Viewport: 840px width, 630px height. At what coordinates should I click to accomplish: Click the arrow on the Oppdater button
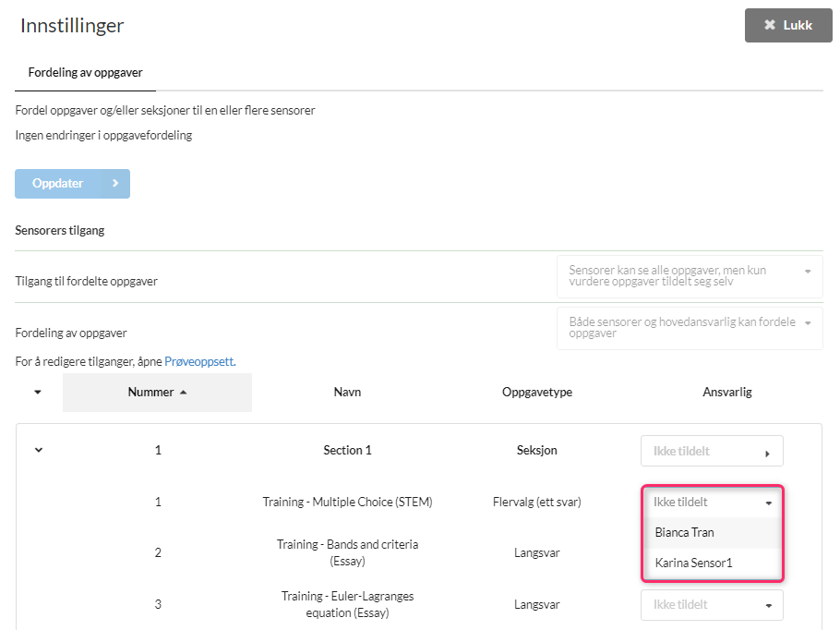(x=115, y=184)
